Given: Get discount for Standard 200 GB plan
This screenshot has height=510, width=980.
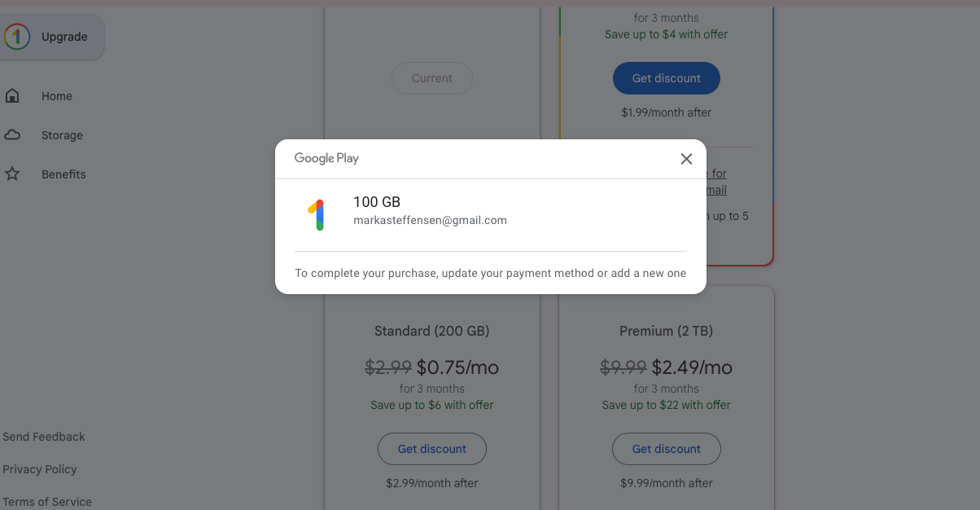Looking at the screenshot, I should [431, 449].
